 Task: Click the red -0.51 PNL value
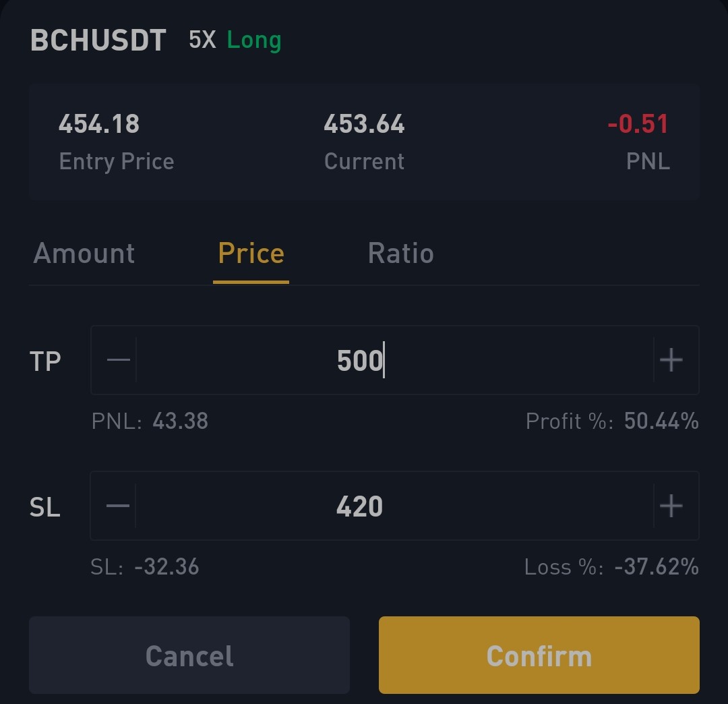pos(638,124)
